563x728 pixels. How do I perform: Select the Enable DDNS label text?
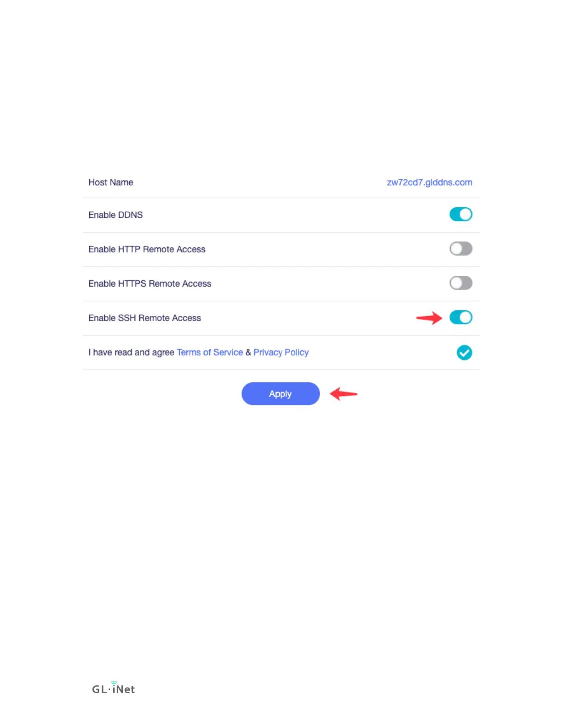(115, 215)
